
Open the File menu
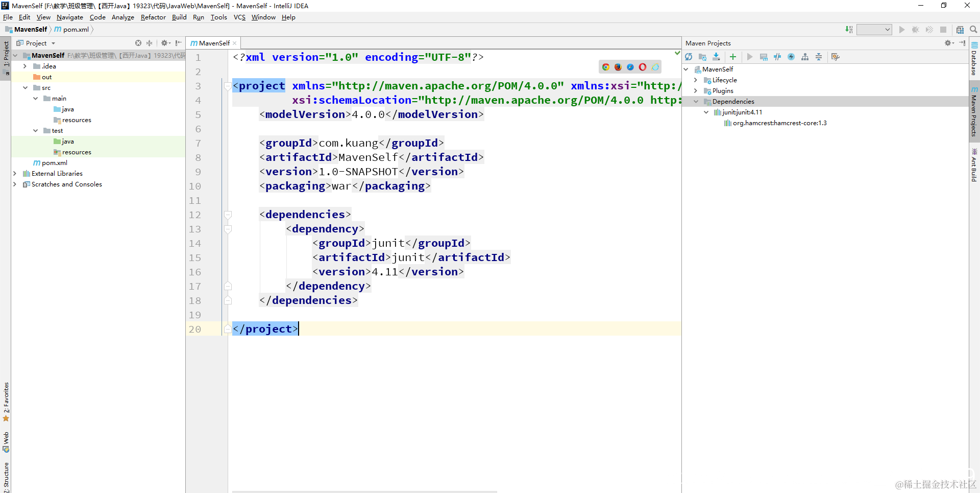coord(8,17)
